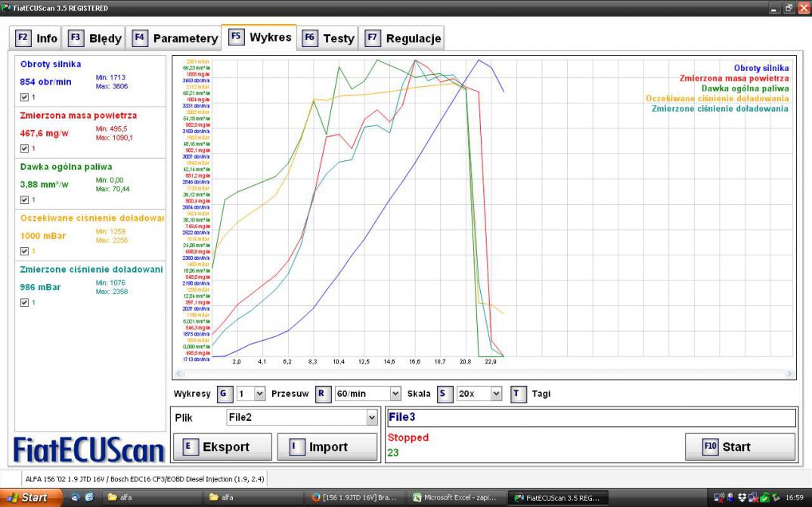Screen dimensions: 812x507
Task: Disable the Dawka ogólna paliwa checkbox
Action: [x=24, y=200]
